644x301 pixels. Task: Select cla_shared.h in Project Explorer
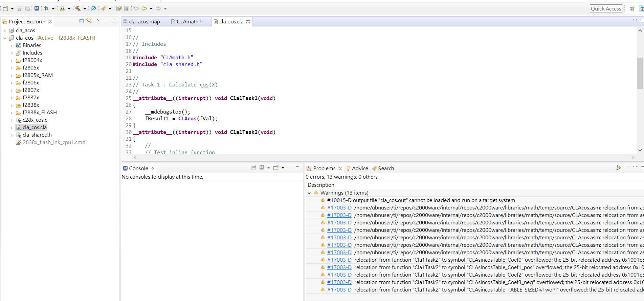click(37, 135)
